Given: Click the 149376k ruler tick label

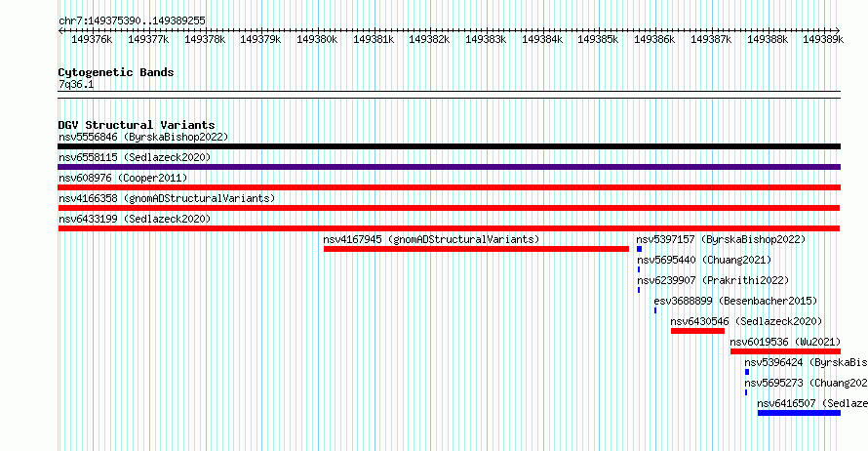Looking at the screenshot, I should (92, 40).
